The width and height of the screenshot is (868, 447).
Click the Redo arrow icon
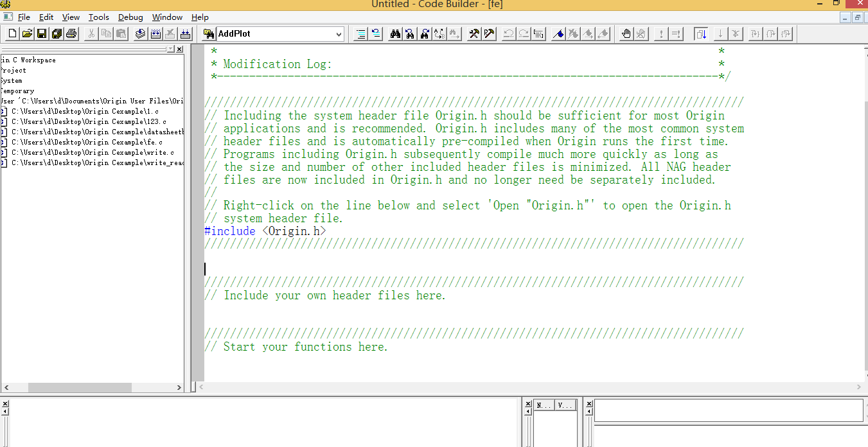point(524,33)
